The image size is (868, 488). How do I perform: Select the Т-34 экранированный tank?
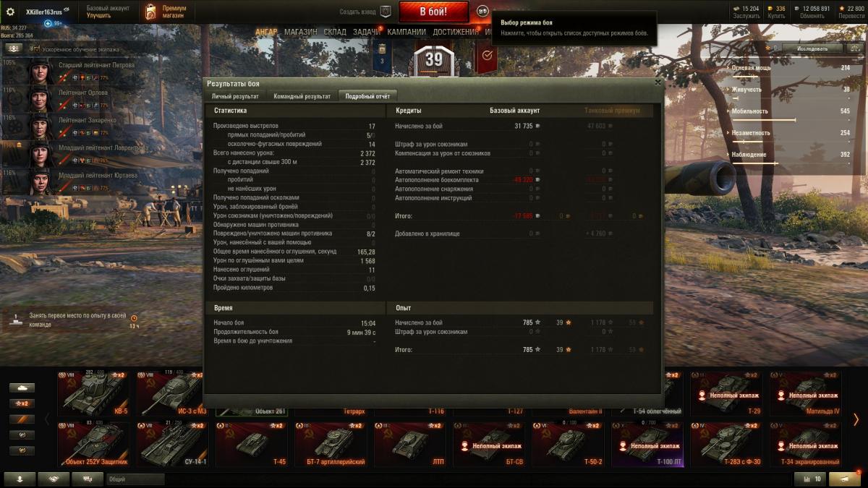point(806,443)
